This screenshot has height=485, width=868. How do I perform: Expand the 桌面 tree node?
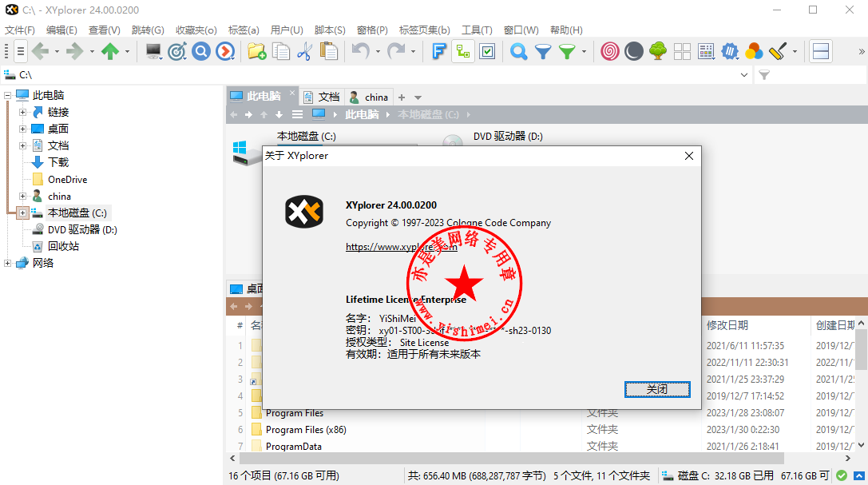(22, 129)
